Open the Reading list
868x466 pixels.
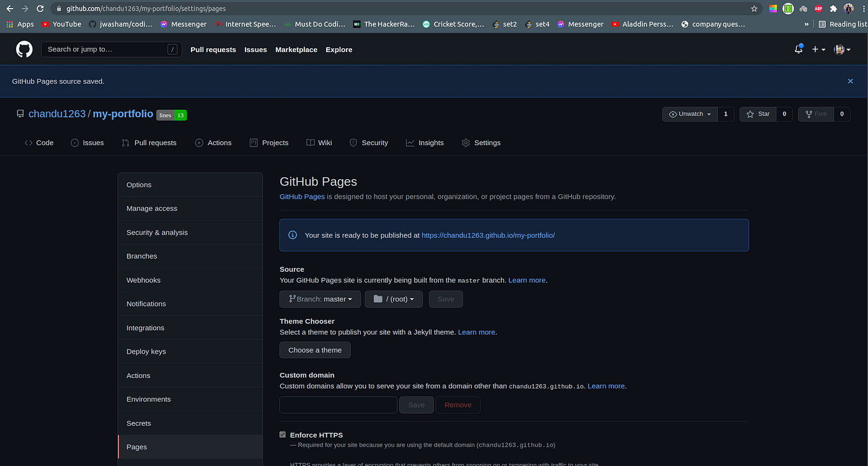(842, 24)
